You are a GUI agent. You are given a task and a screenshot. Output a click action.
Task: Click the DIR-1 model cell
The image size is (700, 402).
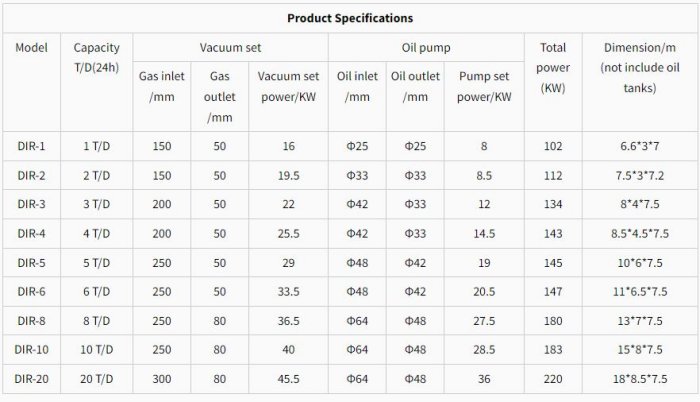(31, 146)
